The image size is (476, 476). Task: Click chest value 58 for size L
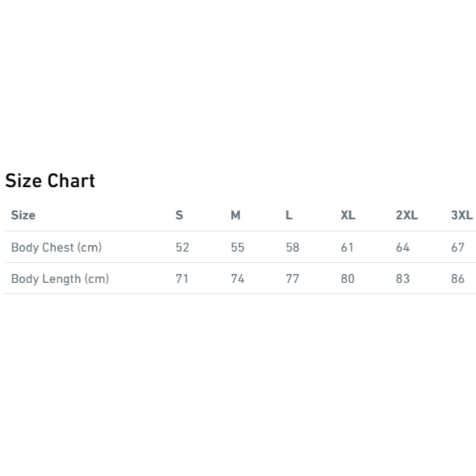[x=292, y=247]
